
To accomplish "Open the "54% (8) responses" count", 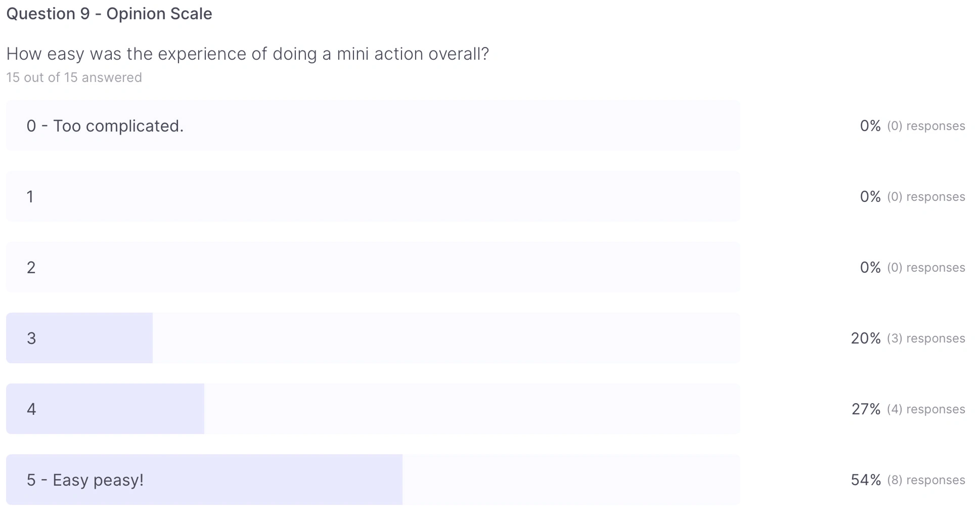I will point(908,480).
